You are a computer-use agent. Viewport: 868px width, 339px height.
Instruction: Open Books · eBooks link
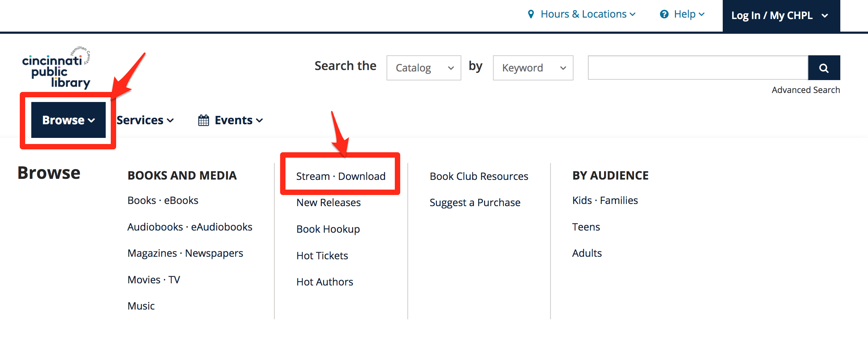point(163,200)
